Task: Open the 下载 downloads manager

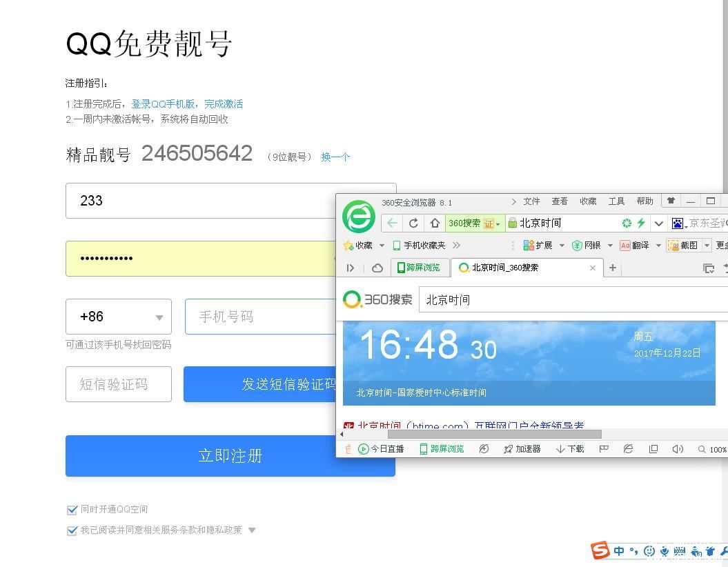Action: click(570, 448)
